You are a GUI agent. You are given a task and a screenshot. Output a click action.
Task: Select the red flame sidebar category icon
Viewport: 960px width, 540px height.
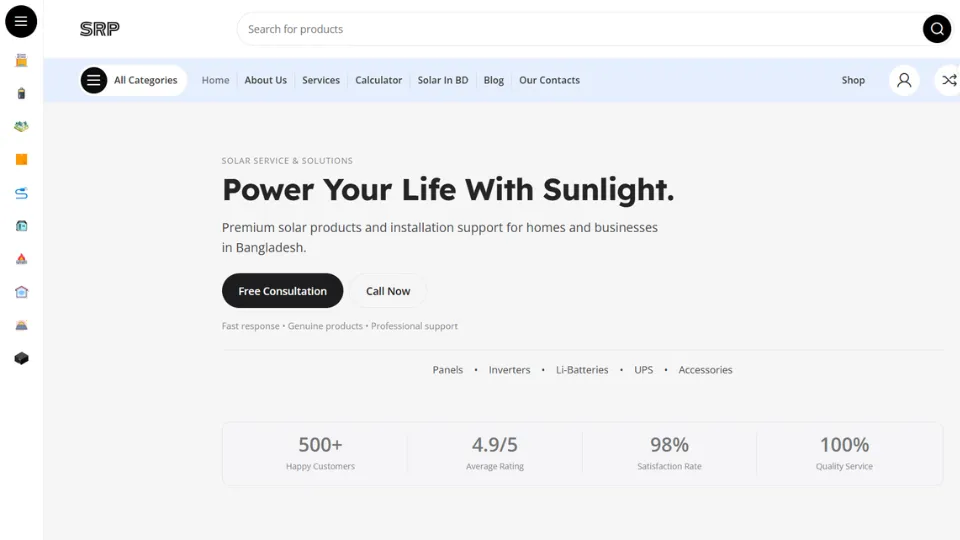click(x=21, y=259)
